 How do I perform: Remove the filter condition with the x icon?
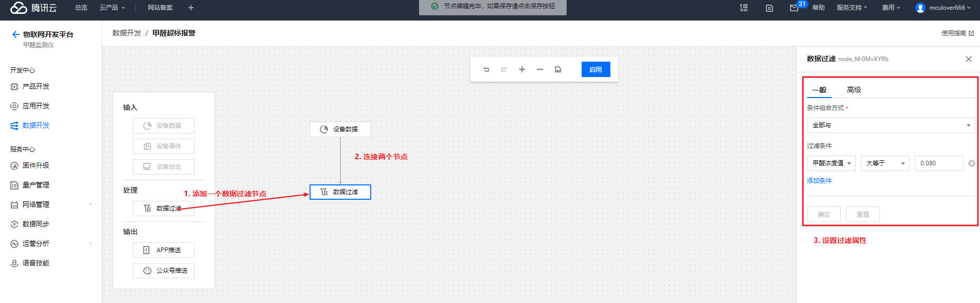972,163
